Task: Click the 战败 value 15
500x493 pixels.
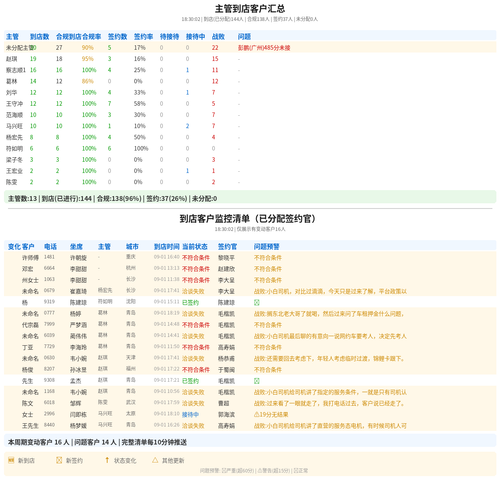Action: (215, 59)
